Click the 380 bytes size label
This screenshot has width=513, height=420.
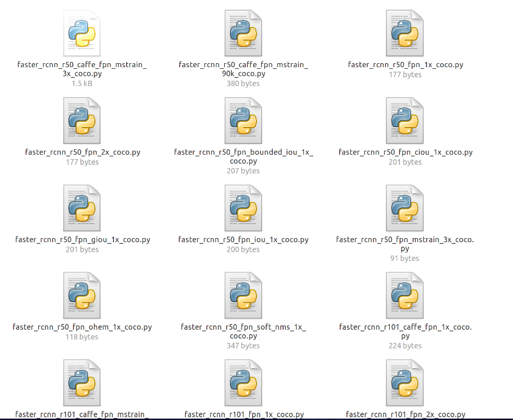[243, 84]
